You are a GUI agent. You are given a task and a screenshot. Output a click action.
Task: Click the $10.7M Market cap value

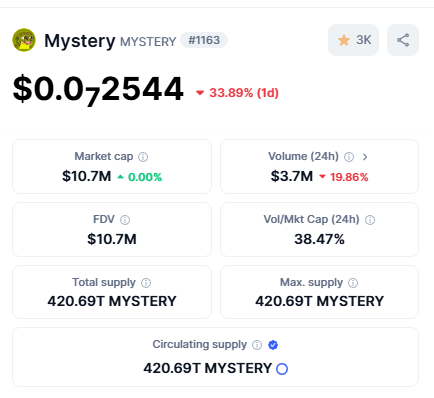coord(87,176)
